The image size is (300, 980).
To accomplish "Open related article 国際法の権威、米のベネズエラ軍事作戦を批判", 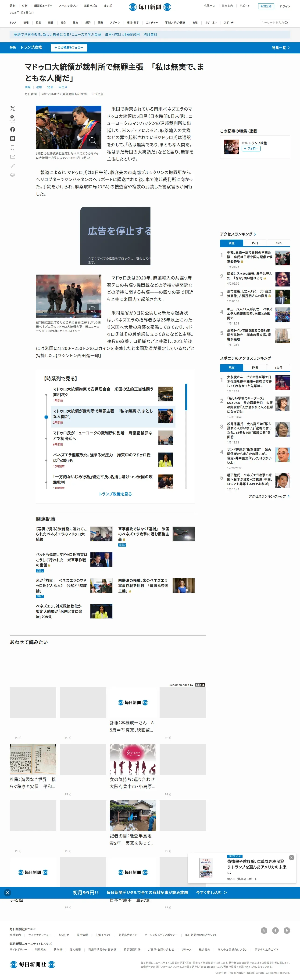I will (x=143, y=586).
